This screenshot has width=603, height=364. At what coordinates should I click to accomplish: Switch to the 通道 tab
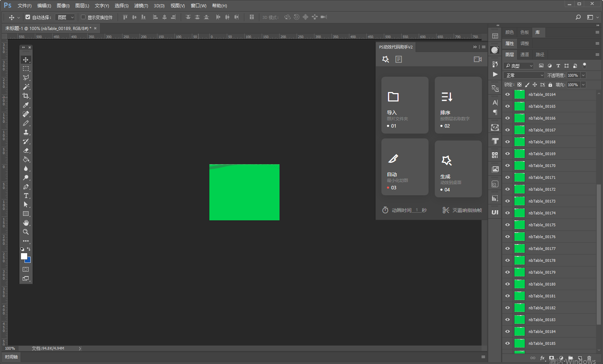coord(524,54)
